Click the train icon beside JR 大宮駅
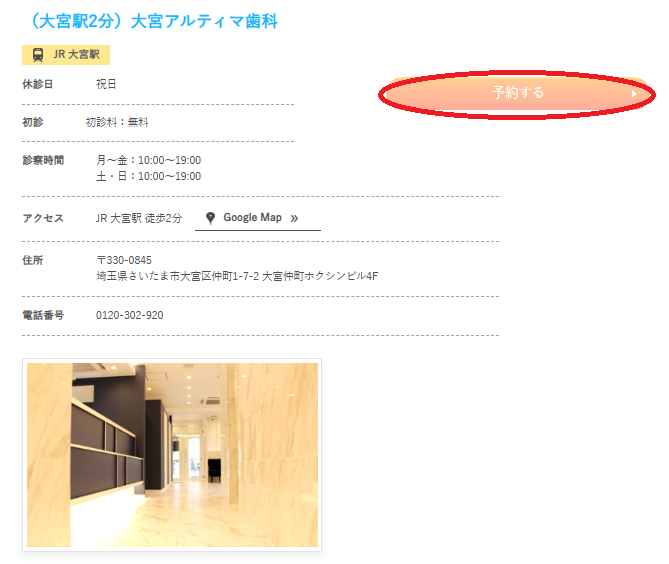The width and height of the screenshot is (669, 564). (38, 55)
